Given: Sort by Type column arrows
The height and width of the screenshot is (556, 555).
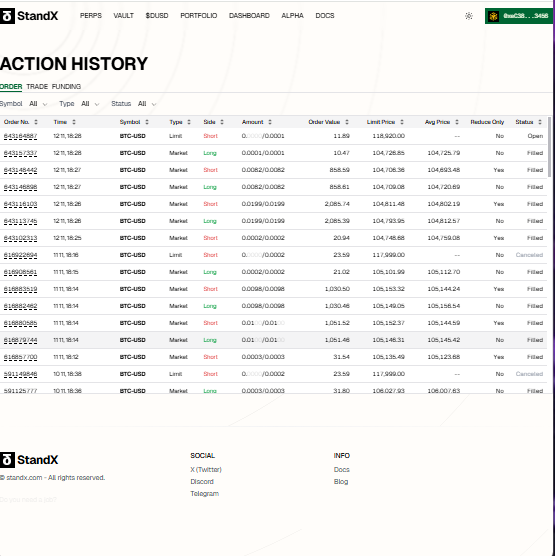Looking at the screenshot, I should pyautogui.click(x=189, y=122).
